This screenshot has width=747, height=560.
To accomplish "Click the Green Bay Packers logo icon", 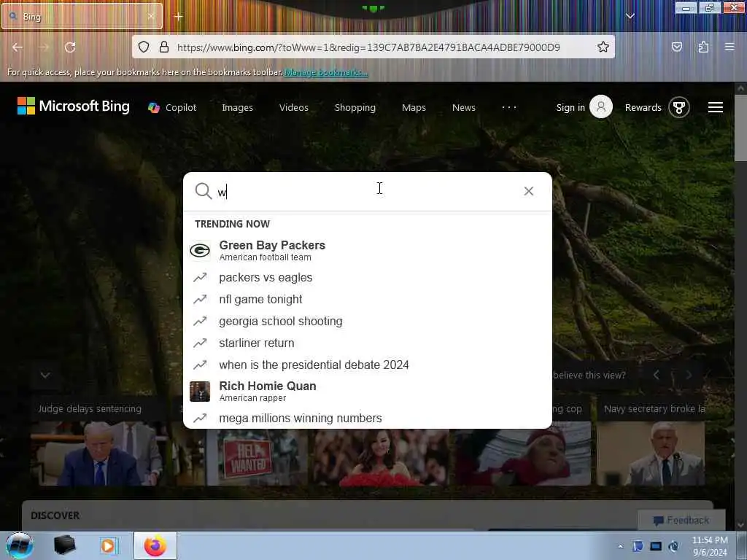I will [200, 251].
